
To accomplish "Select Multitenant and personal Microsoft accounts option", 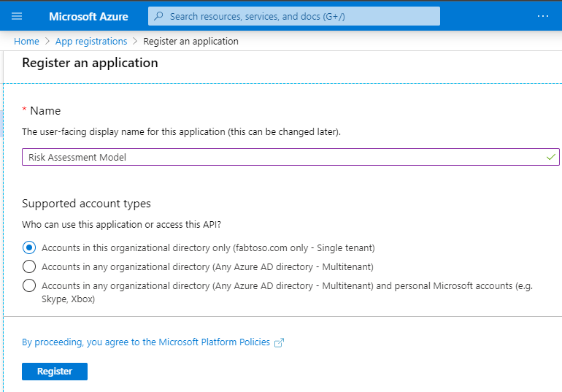I will click(29, 285).
